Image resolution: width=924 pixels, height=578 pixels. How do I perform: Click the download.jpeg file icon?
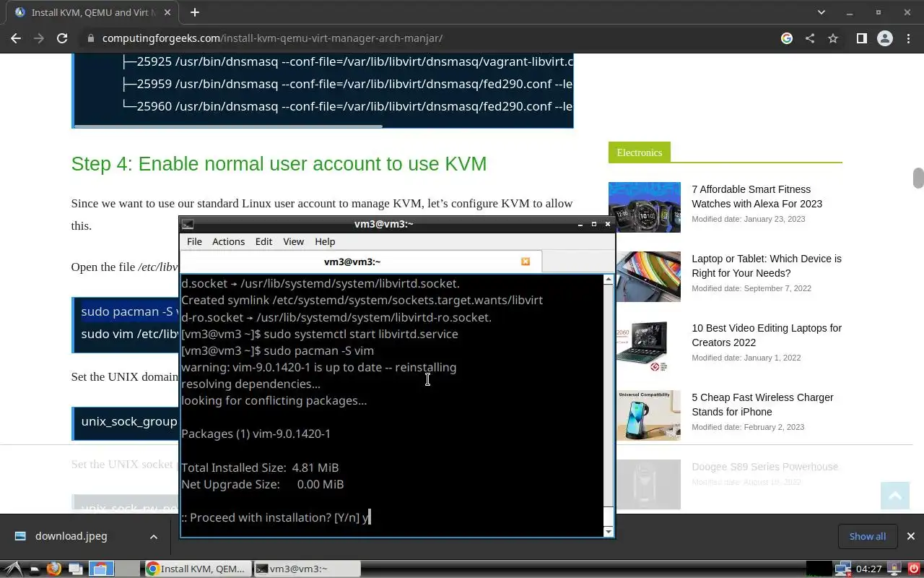[20, 536]
